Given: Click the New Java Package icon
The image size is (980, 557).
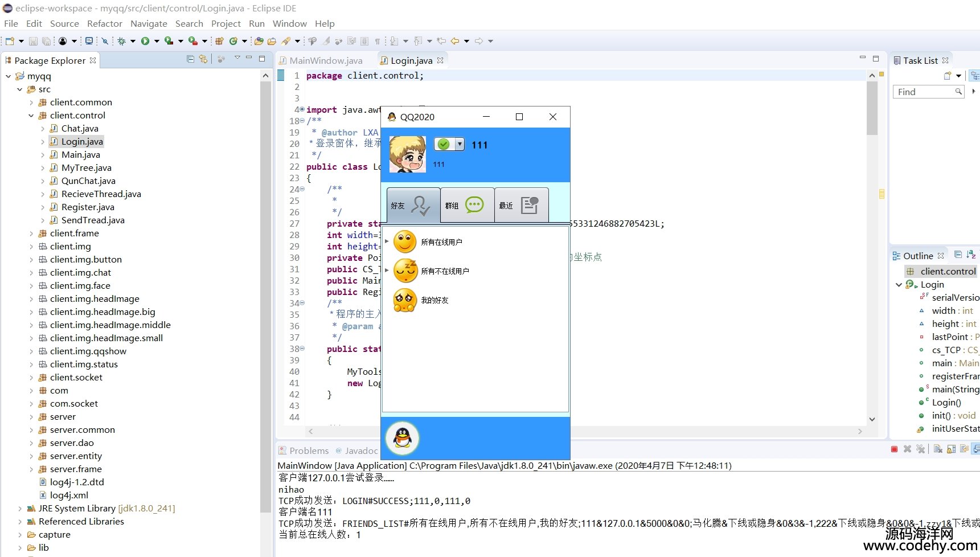Looking at the screenshot, I should tap(219, 41).
